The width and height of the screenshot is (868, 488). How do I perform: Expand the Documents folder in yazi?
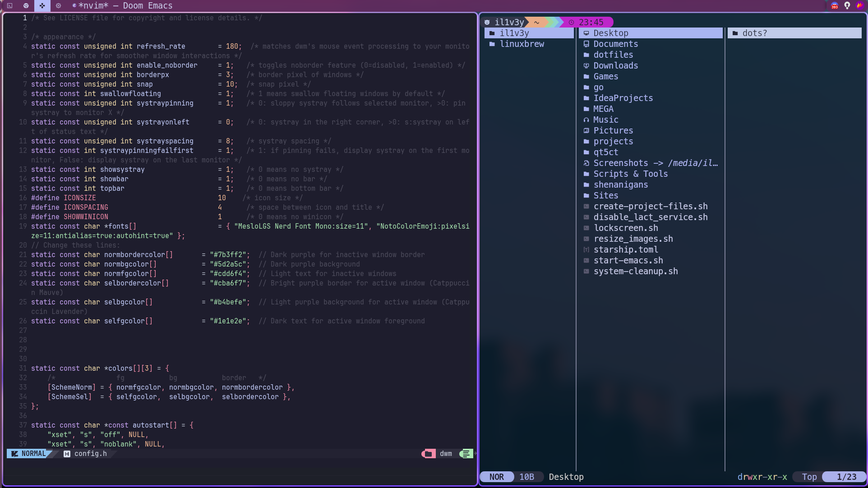pyautogui.click(x=616, y=44)
